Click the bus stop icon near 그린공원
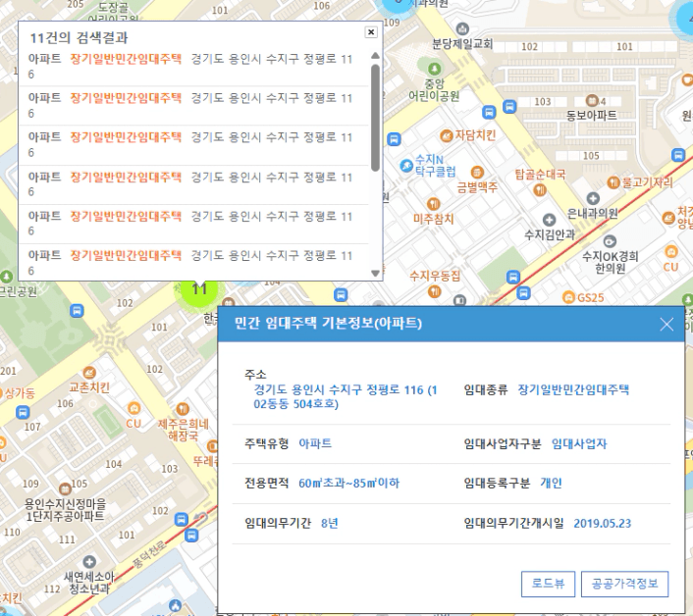This screenshot has width=693, height=616. tap(77, 311)
